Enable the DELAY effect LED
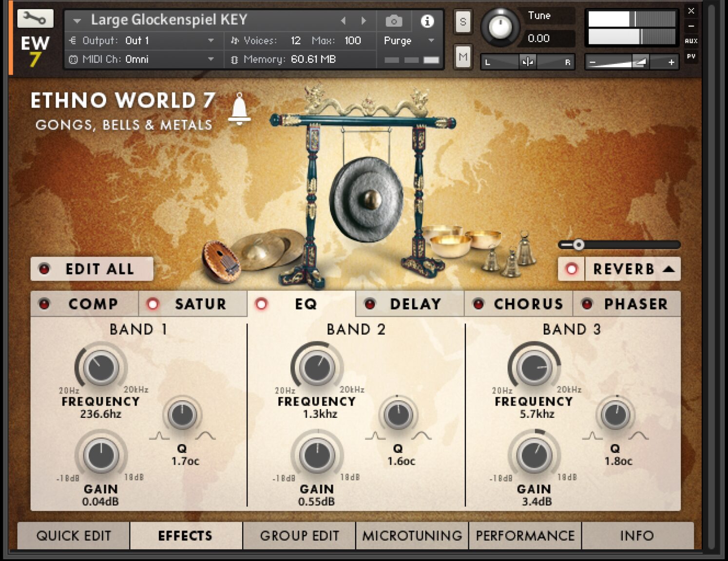Viewport: 728px width, 561px height. (370, 304)
